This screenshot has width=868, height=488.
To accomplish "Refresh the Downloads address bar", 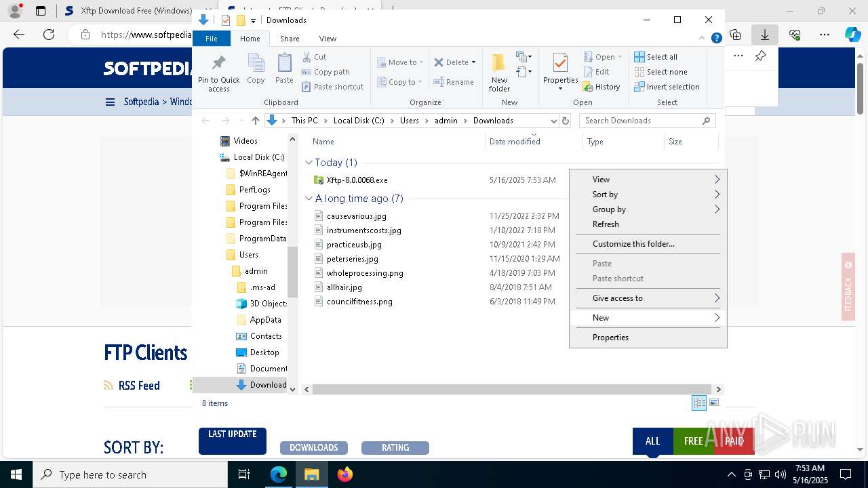I will pos(566,121).
